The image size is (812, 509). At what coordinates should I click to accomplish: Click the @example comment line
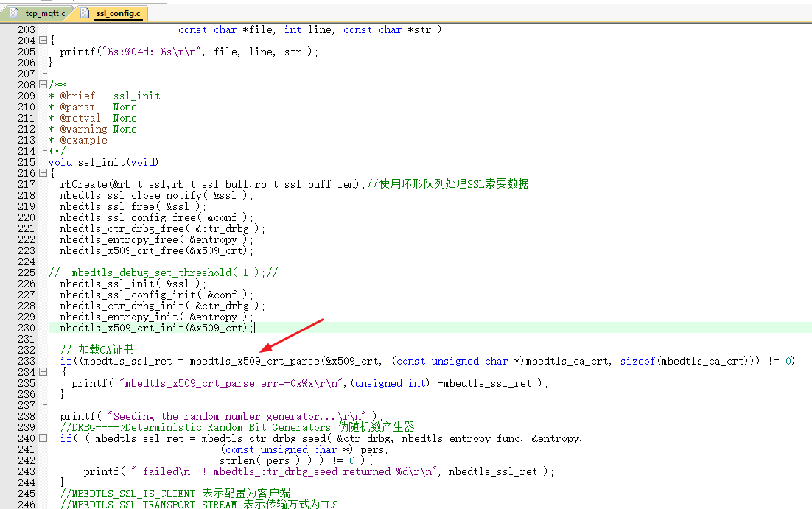tap(78, 140)
